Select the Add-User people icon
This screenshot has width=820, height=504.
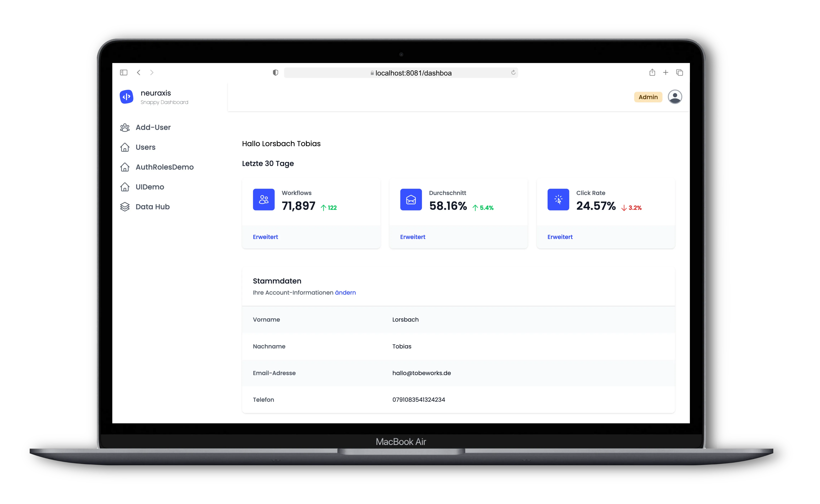[x=125, y=127]
